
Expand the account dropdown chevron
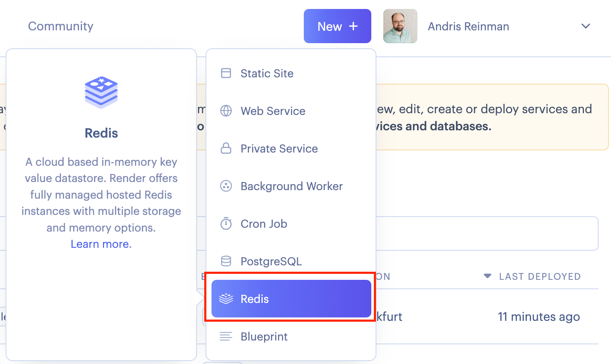click(x=586, y=26)
